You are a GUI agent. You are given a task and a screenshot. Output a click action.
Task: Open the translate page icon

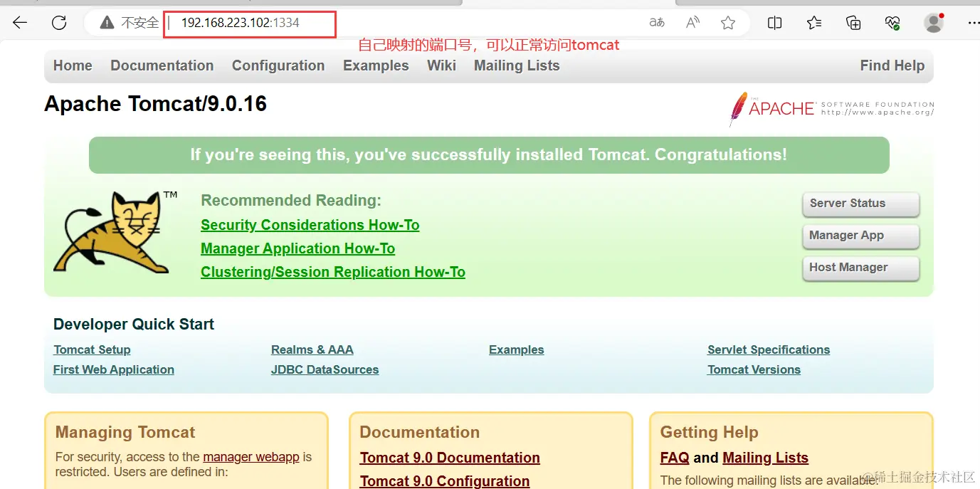(x=657, y=23)
